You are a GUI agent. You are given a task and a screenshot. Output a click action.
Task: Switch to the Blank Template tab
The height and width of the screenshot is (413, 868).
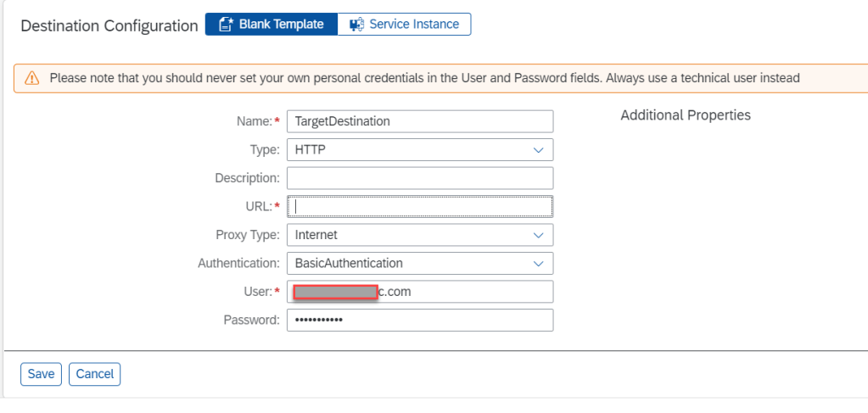(271, 25)
